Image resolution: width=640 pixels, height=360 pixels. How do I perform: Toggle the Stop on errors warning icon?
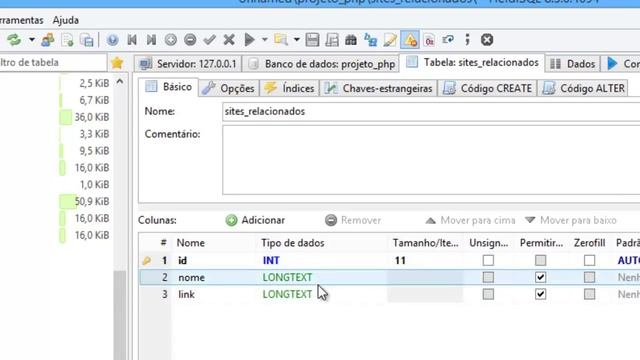[410, 40]
